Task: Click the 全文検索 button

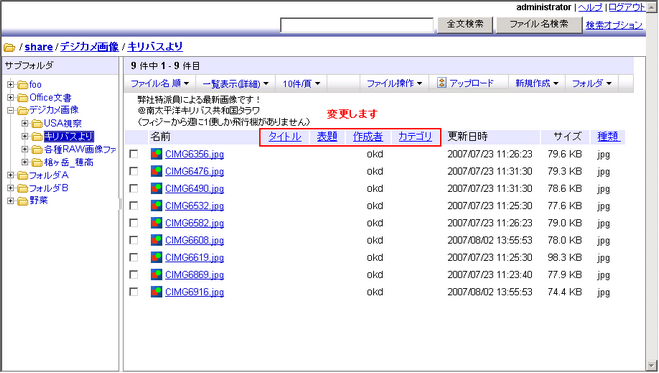Action: coord(465,24)
